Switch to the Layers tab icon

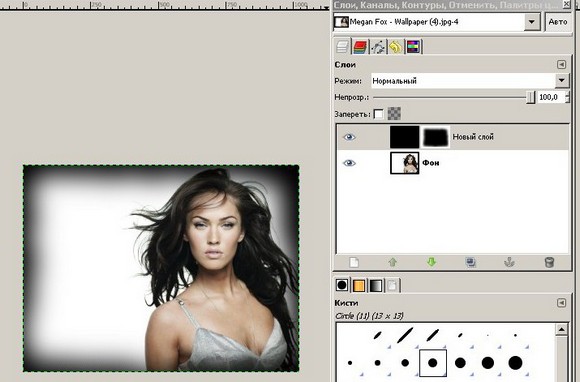[x=342, y=47]
